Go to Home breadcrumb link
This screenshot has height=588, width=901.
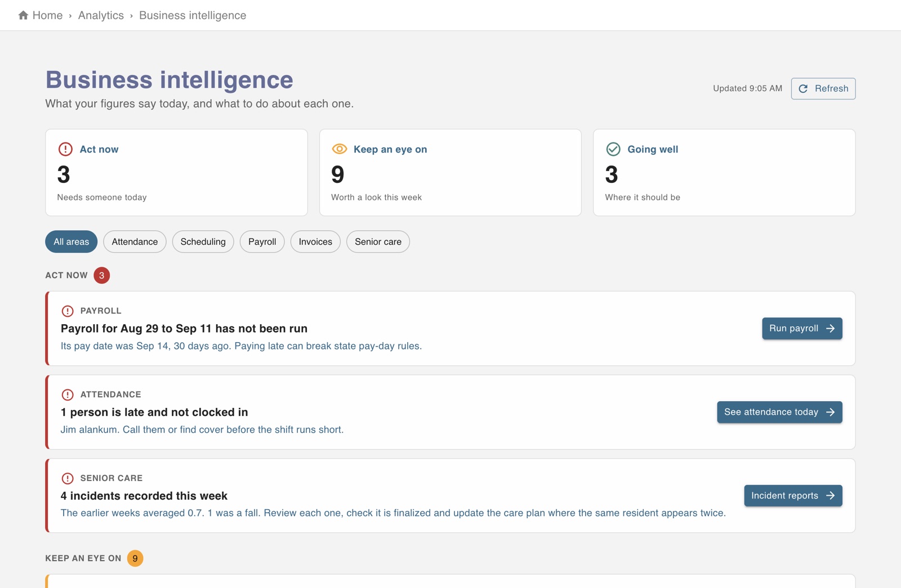[x=47, y=15]
